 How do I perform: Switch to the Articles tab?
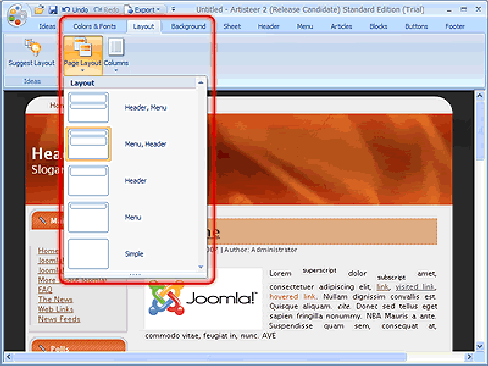[341, 26]
